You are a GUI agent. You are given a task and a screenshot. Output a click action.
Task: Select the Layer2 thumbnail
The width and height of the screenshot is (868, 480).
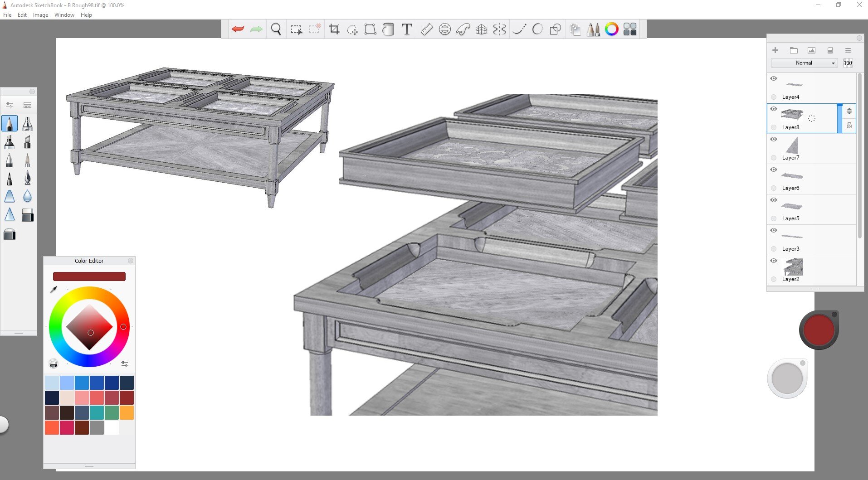click(792, 267)
